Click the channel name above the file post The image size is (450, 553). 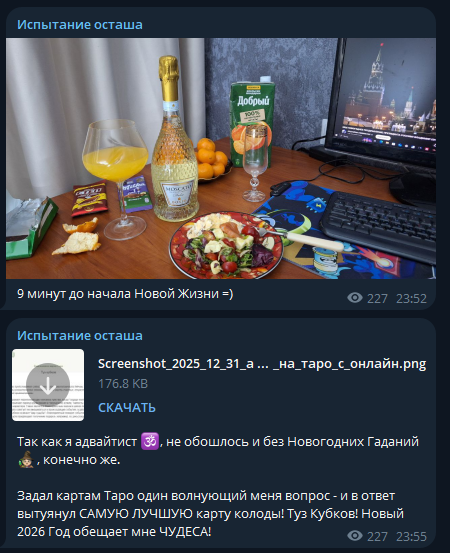tap(80, 335)
